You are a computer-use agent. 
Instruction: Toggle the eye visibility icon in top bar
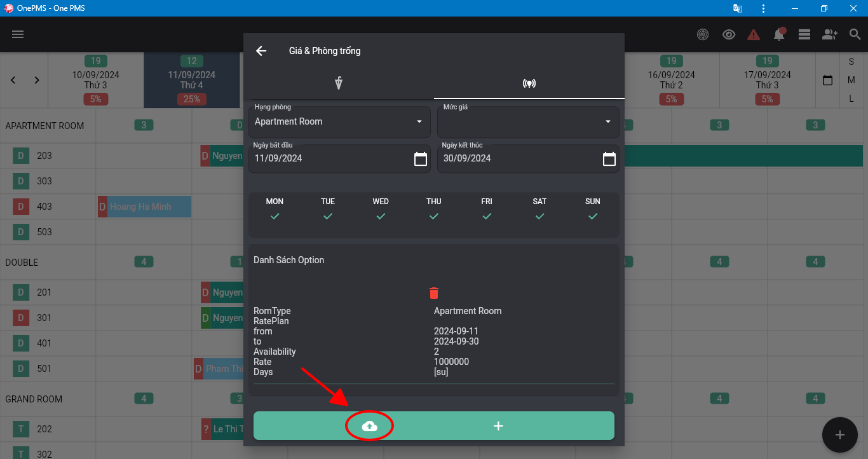tap(729, 34)
